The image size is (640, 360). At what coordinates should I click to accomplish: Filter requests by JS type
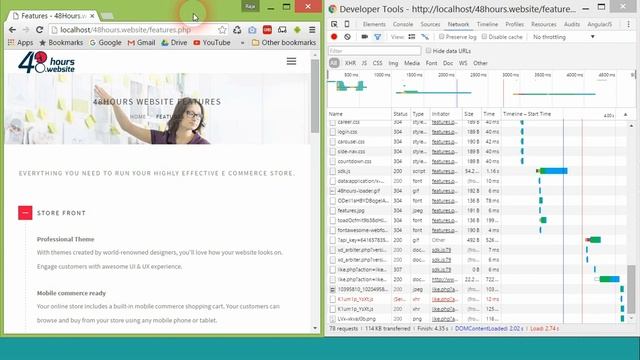coord(364,63)
